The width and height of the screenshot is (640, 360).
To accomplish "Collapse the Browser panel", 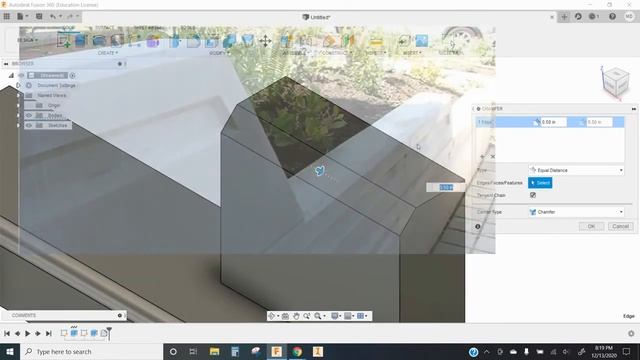I will (6, 64).
